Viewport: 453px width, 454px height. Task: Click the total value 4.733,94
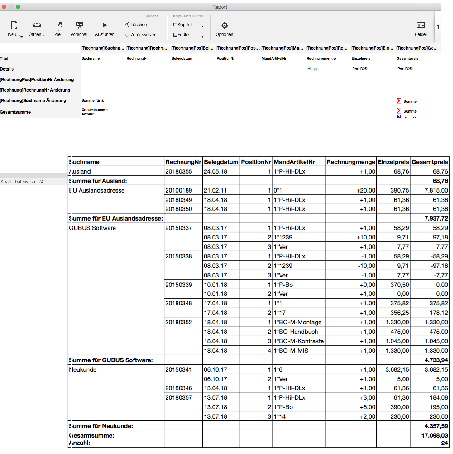point(436,360)
